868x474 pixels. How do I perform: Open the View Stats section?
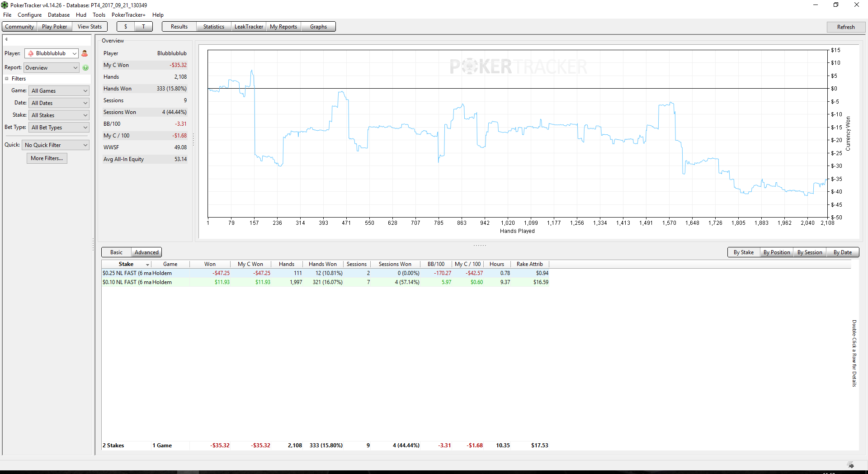(x=90, y=27)
